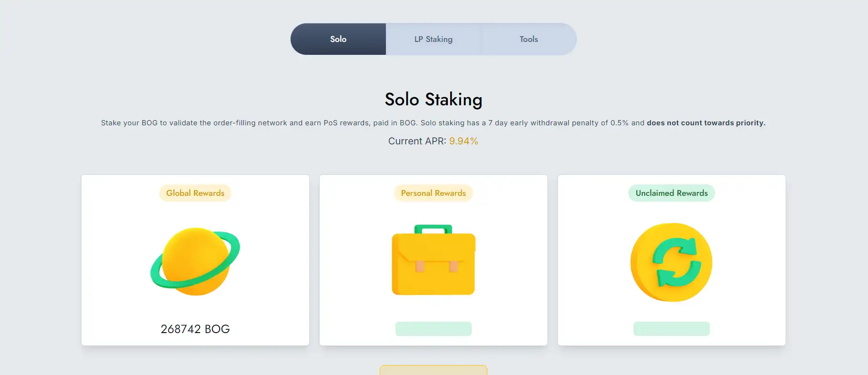Screen dimensions: 868x375
Task: Click the bold "does not count towards priority" text
Action: click(x=706, y=123)
